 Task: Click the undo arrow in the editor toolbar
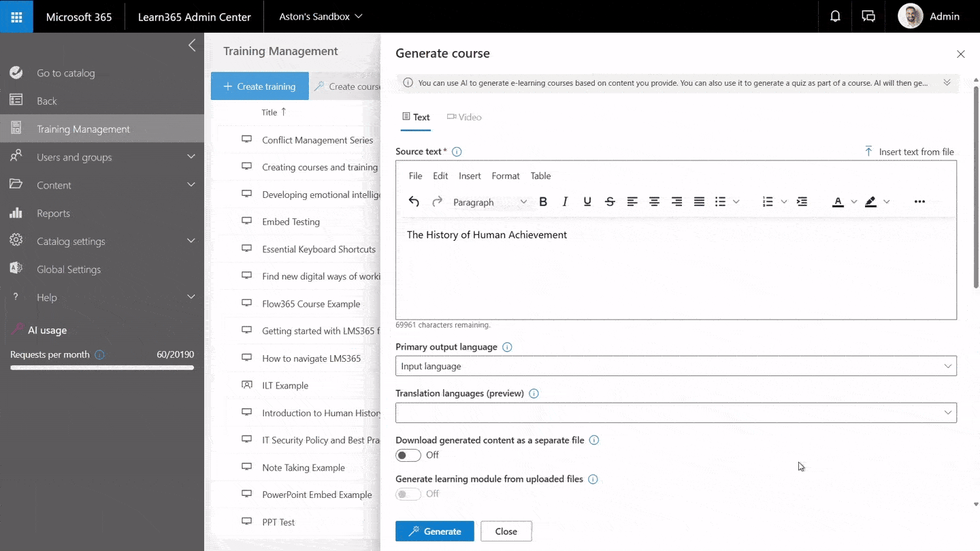click(x=414, y=201)
